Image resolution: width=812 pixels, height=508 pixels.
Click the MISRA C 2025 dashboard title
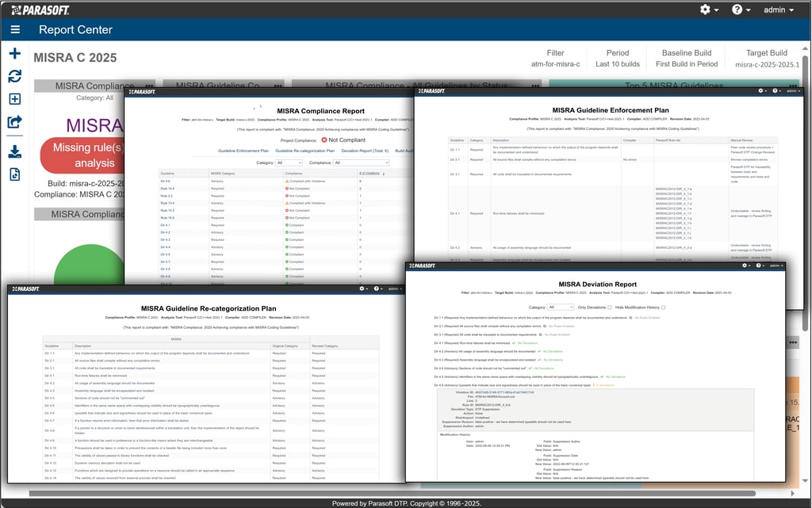[75, 57]
